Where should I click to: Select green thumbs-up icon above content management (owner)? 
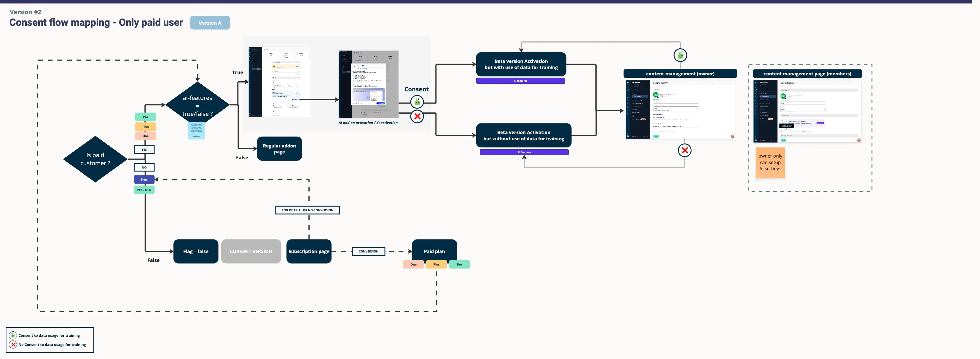680,55
